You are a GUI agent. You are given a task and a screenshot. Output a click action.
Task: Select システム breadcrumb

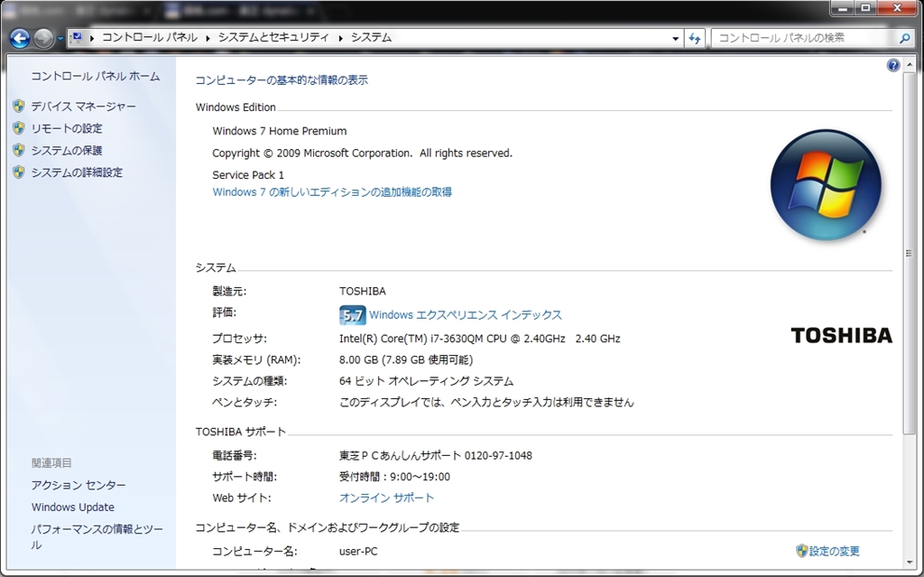[x=371, y=37]
